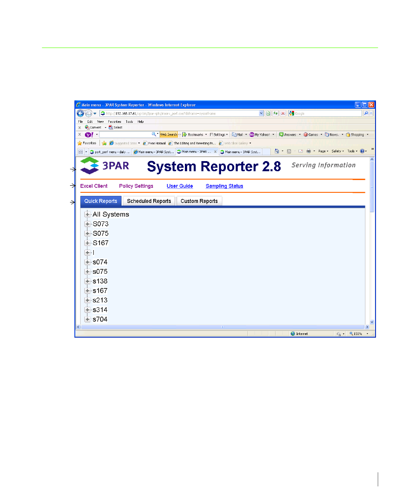Open the Edit menu
This screenshot has width=420, height=504.
[90, 121]
